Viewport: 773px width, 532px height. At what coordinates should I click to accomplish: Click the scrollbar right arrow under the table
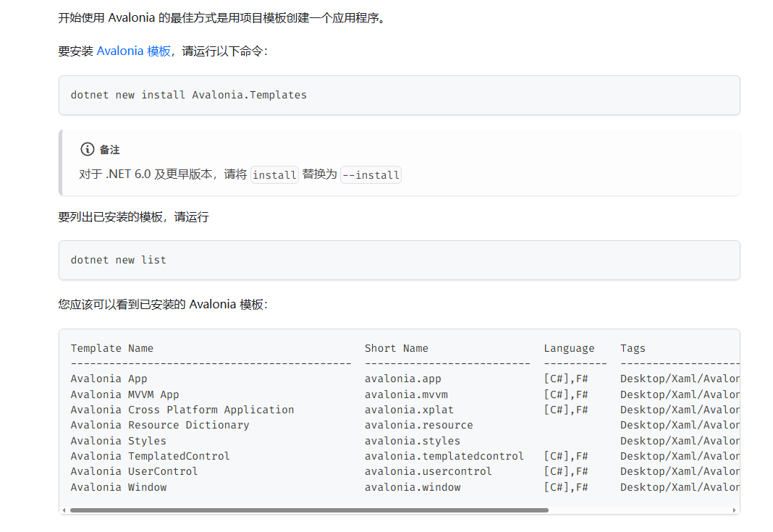(x=734, y=510)
